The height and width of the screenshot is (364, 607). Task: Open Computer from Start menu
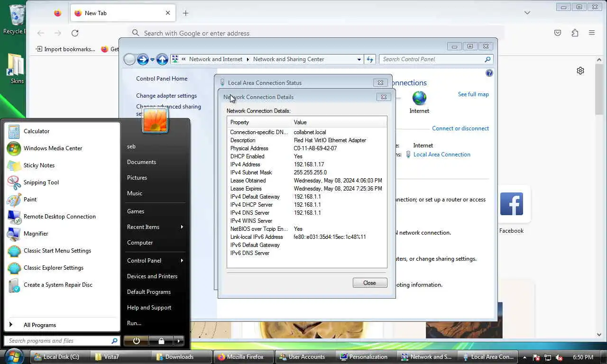140,243
